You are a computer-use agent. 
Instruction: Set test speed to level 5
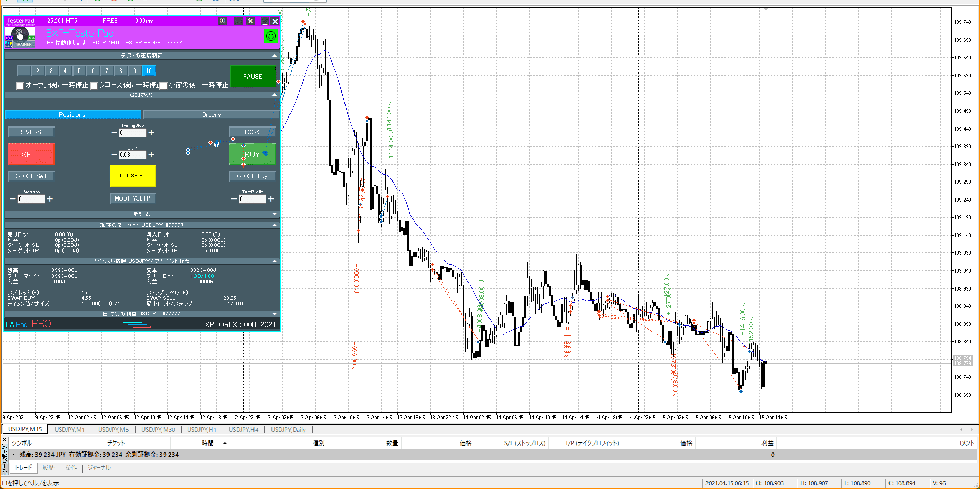[79, 71]
